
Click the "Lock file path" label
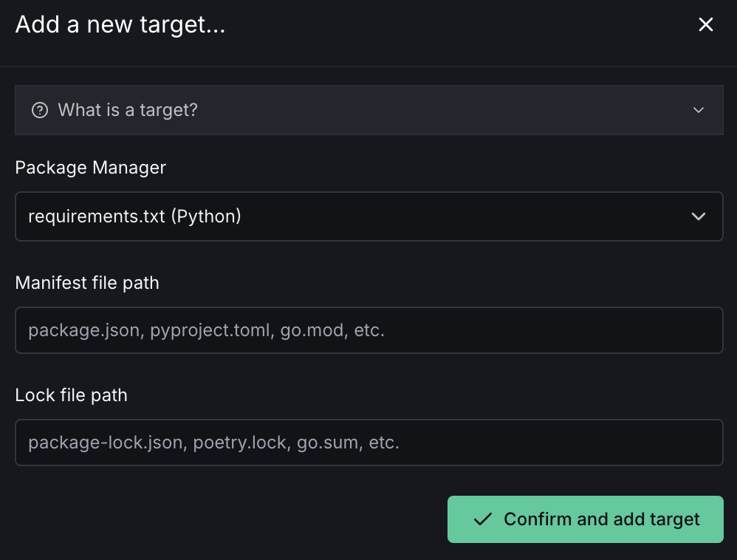[x=71, y=395]
